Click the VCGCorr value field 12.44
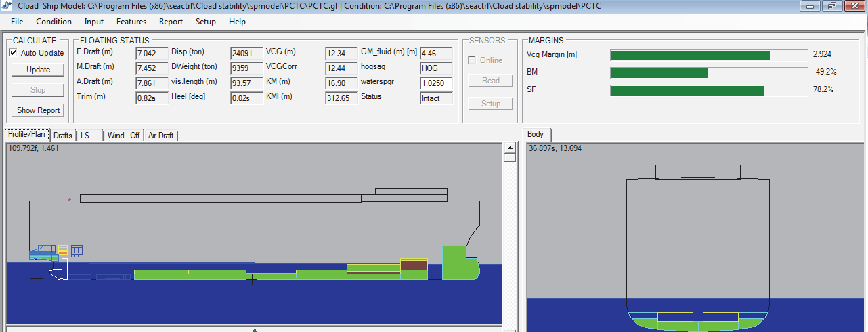 [x=341, y=68]
